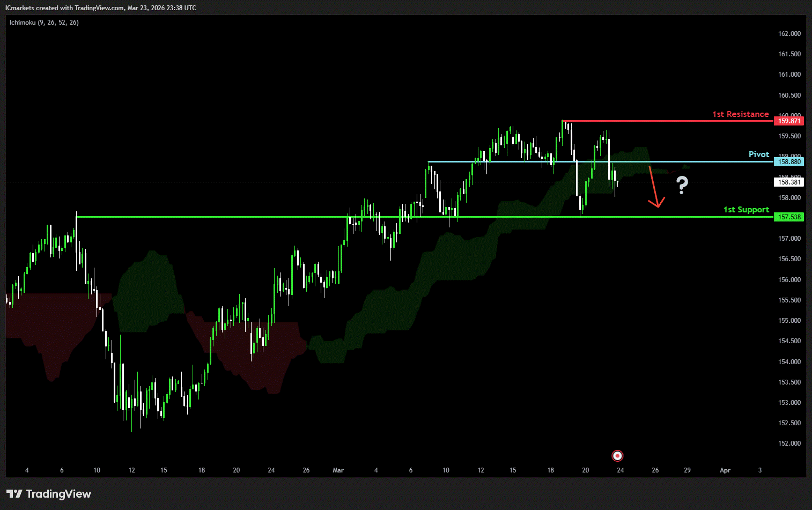Open the TradingView wordmark link
This screenshot has width=812, height=510.
coord(58,494)
